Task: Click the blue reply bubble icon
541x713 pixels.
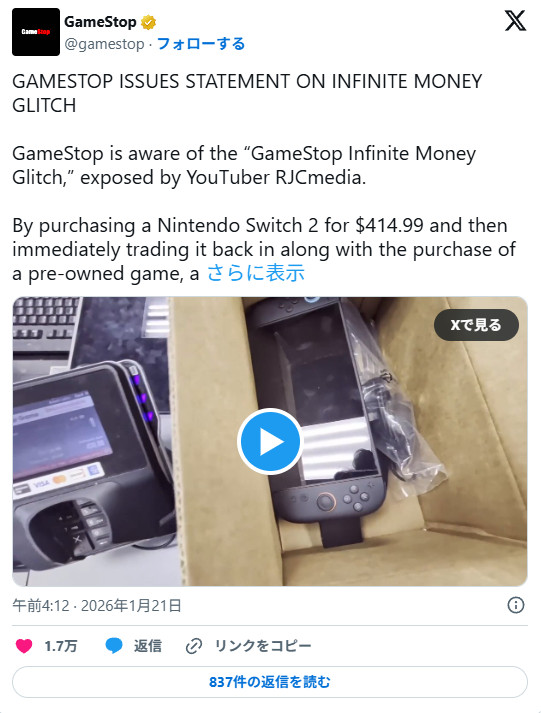Action: (114, 646)
